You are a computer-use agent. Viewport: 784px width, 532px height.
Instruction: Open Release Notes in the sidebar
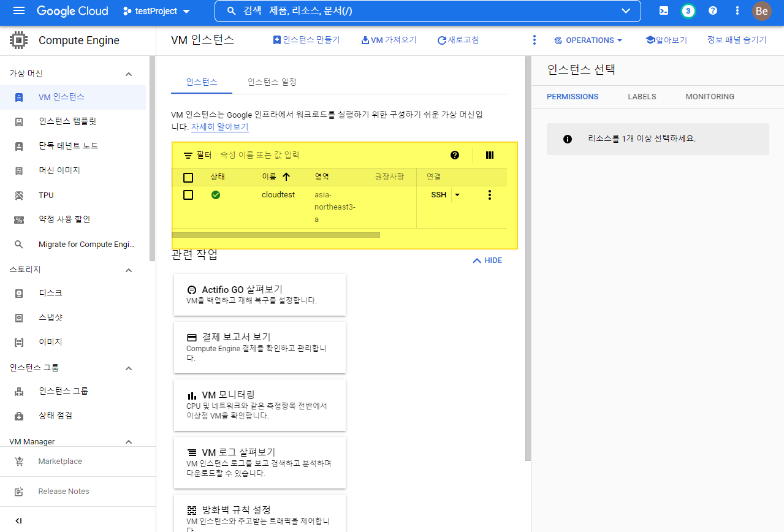77,492
